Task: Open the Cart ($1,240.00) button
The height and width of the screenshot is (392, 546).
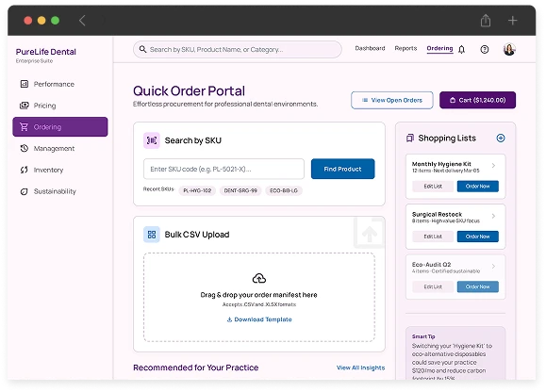Action: pyautogui.click(x=477, y=100)
